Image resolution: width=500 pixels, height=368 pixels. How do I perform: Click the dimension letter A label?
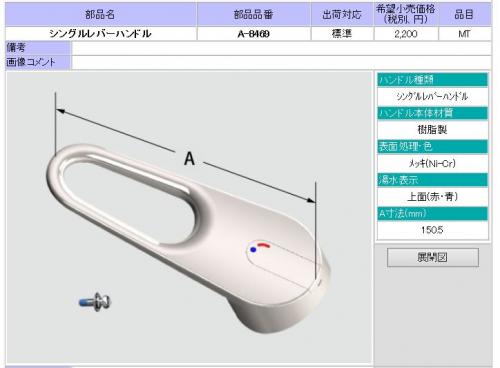pos(189,158)
